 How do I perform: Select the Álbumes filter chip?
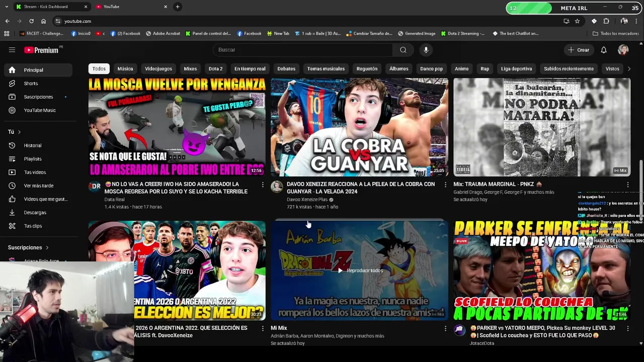click(398, 68)
